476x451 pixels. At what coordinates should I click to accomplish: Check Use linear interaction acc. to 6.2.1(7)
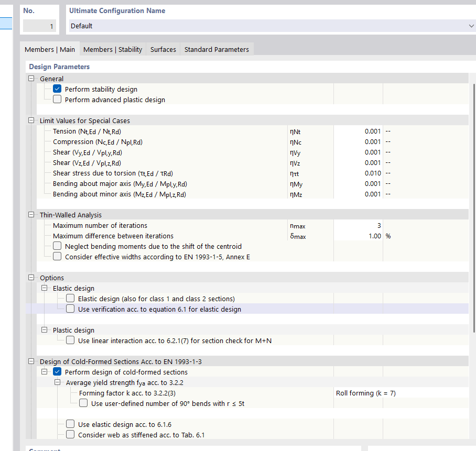coord(70,340)
